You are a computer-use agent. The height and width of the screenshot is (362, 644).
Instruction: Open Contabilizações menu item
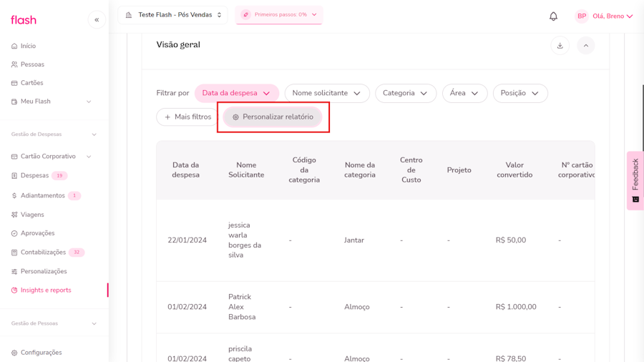[43, 253]
